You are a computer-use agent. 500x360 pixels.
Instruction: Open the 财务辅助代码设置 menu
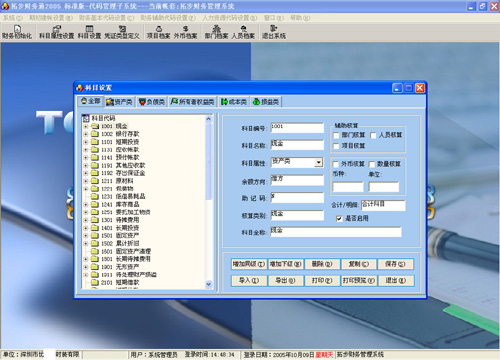[168, 18]
